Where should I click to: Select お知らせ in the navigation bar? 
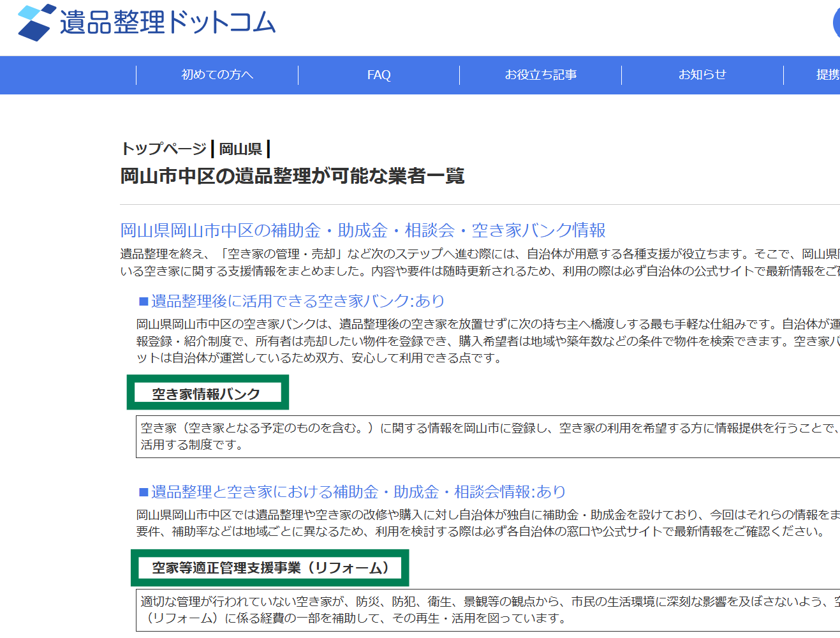[x=702, y=75]
